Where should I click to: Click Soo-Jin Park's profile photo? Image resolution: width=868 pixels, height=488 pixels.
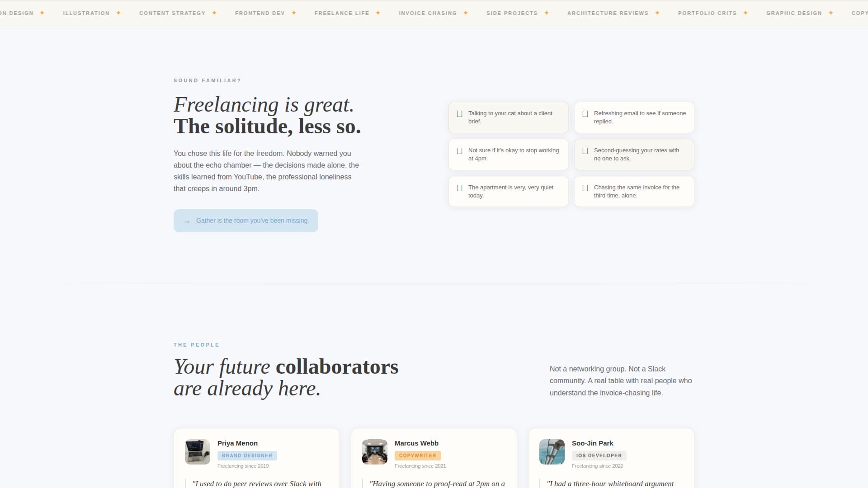point(552,451)
